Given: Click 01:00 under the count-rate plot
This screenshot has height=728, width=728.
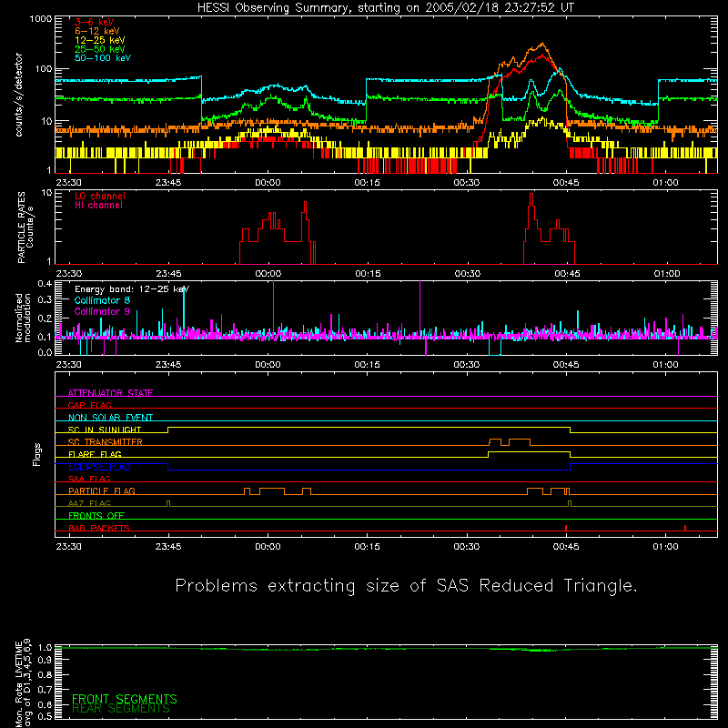Looking at the screenshot, I should 666,183.
